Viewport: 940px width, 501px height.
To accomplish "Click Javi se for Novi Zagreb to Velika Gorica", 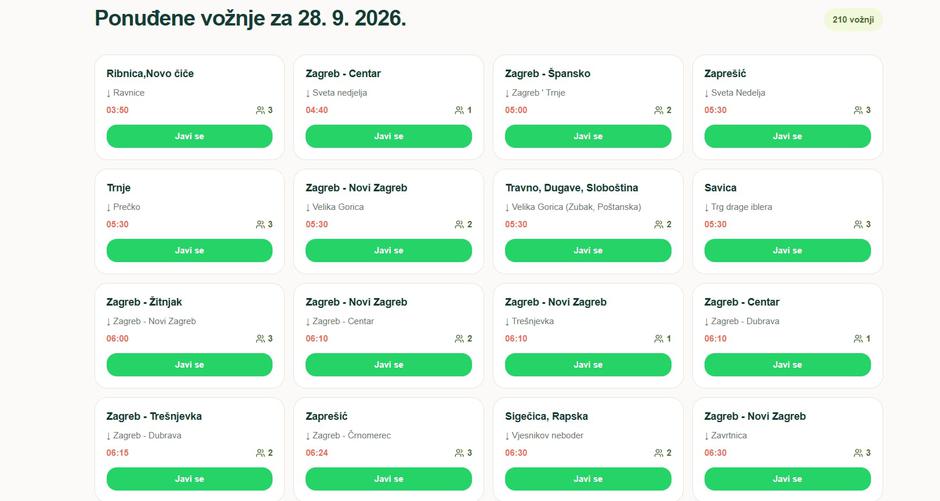I will click(x=388, y=250).
